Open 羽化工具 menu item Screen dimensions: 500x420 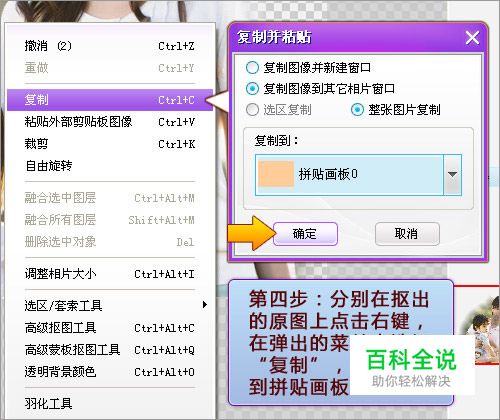click(x=110, y=404)
